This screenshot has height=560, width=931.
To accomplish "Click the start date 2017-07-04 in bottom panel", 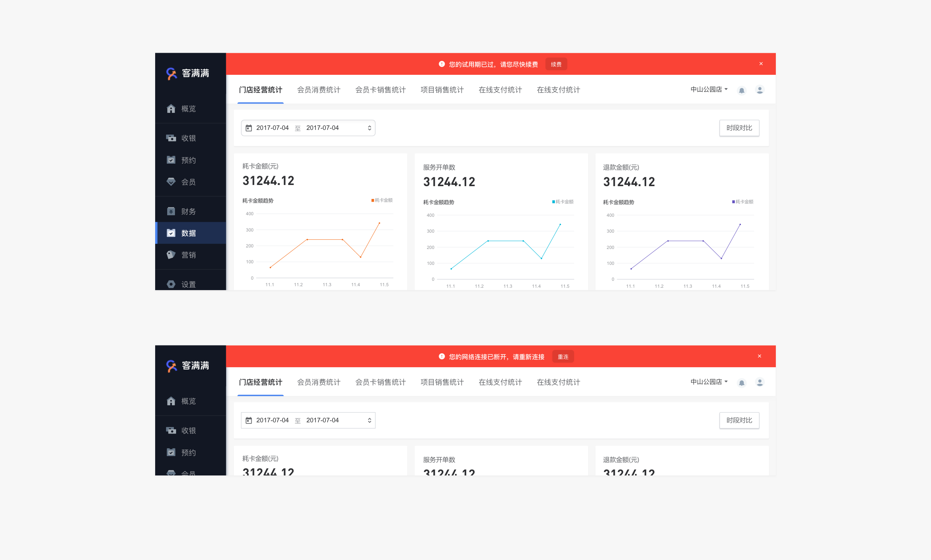I will 272,420.
